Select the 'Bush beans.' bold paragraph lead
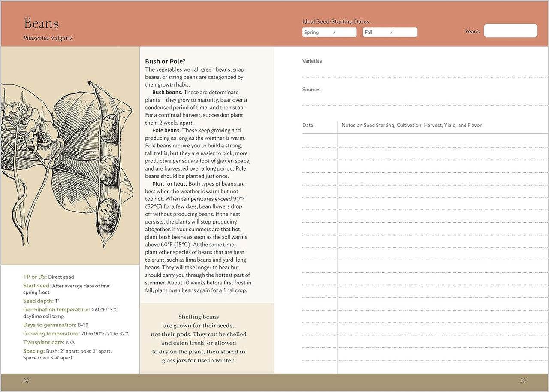The image size is (549, 392). tap(167, 93)
